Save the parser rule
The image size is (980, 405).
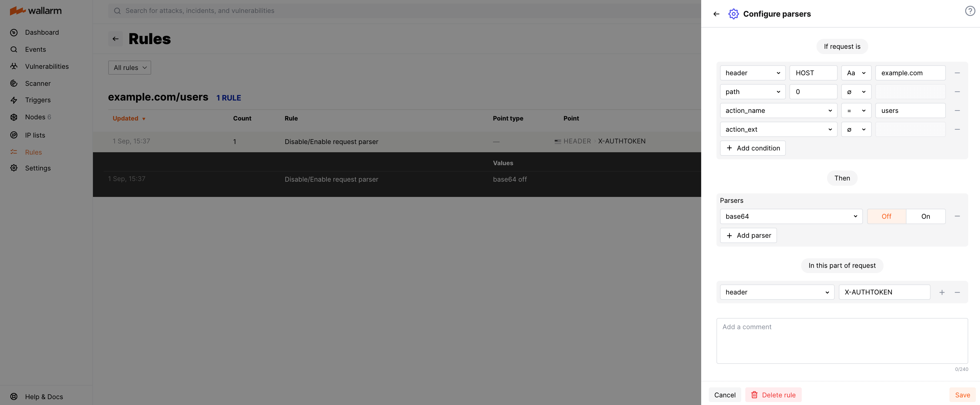(962, 395)
